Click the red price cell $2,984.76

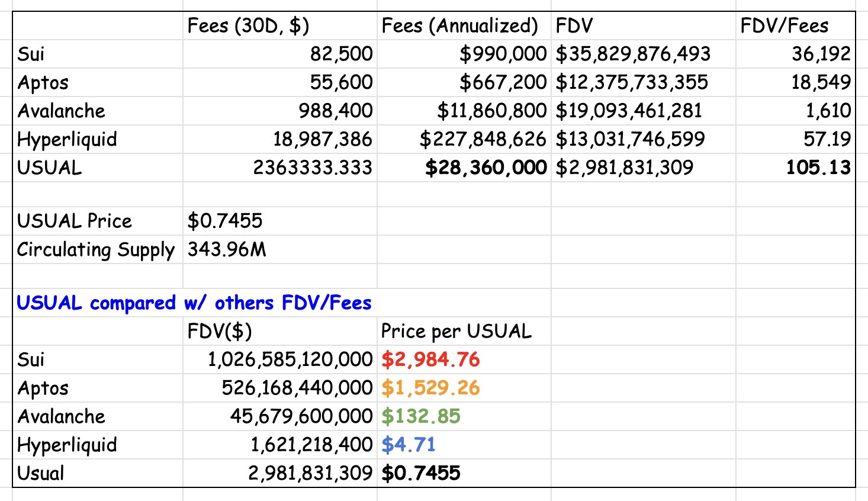pos(430,360)
